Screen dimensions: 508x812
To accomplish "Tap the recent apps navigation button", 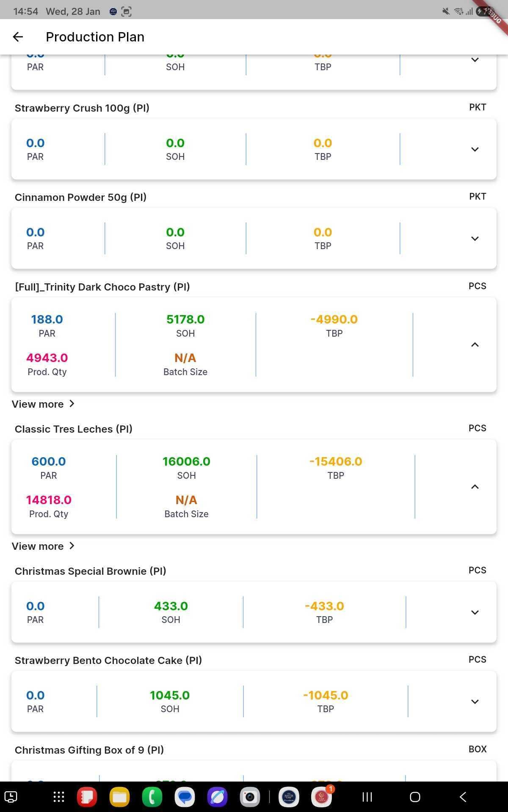I will [367, 797].
